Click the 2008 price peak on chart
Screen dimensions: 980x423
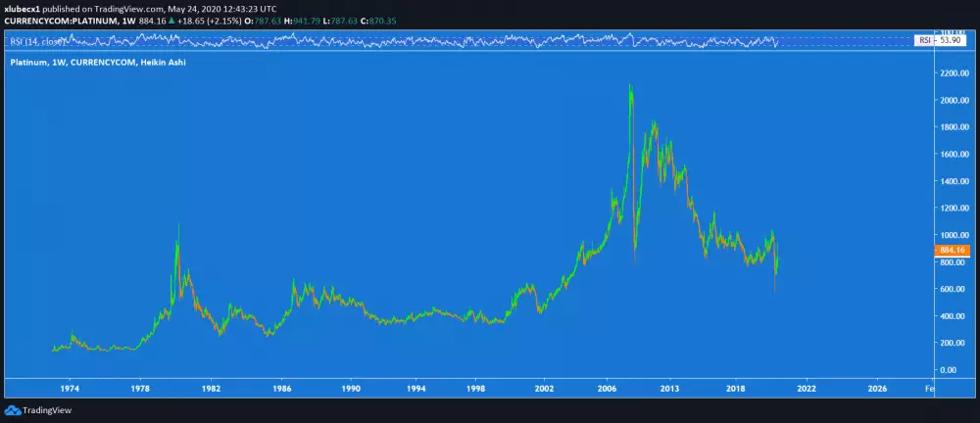(x=630, y=88)
